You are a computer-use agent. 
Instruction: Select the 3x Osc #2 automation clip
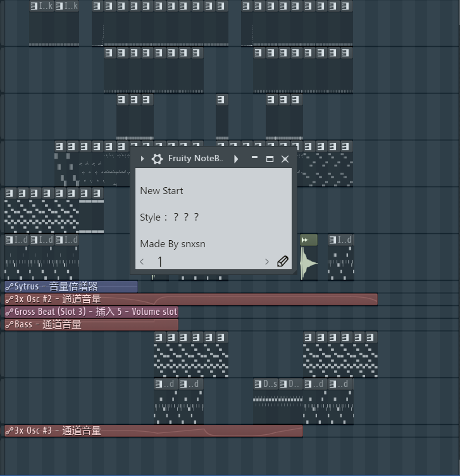(190, 299)
